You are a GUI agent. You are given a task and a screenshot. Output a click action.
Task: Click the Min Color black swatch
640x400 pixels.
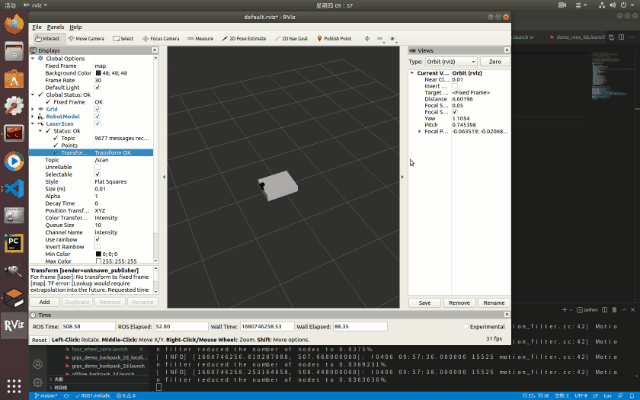97,254
